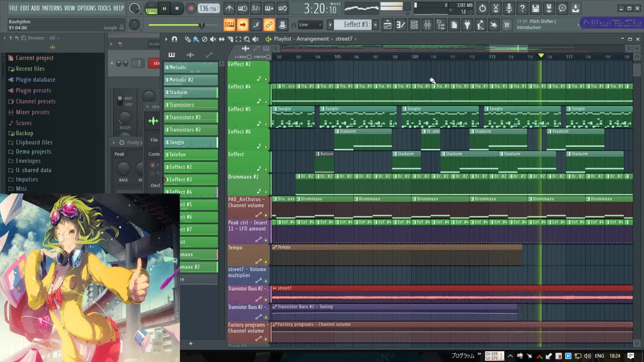The width and height of the screenshot is (644, 362).
Task: Toggle typing keyboard to piano button
Action: [x=229, y=25]
